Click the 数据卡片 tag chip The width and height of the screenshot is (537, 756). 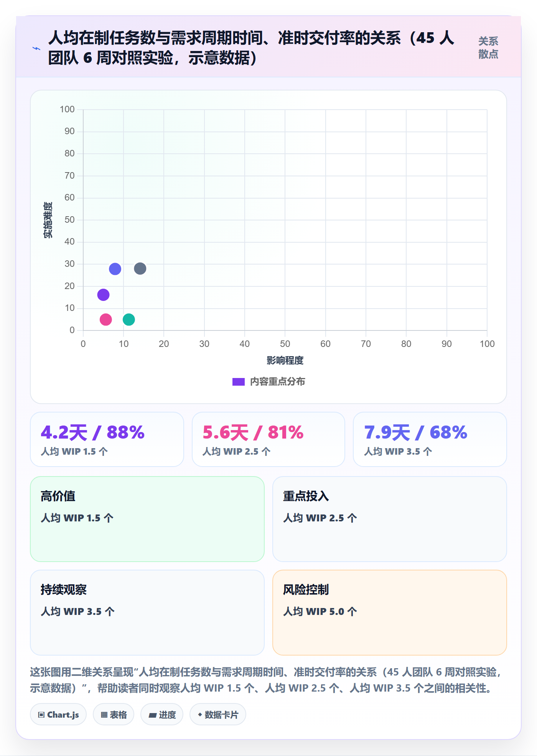coord(218,715)
